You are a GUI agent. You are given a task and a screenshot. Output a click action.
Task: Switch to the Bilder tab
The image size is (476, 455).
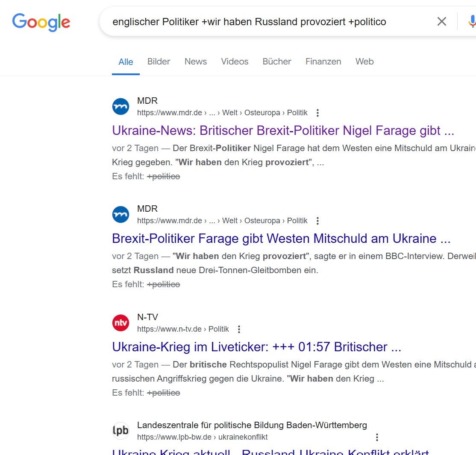pos(159,62)
